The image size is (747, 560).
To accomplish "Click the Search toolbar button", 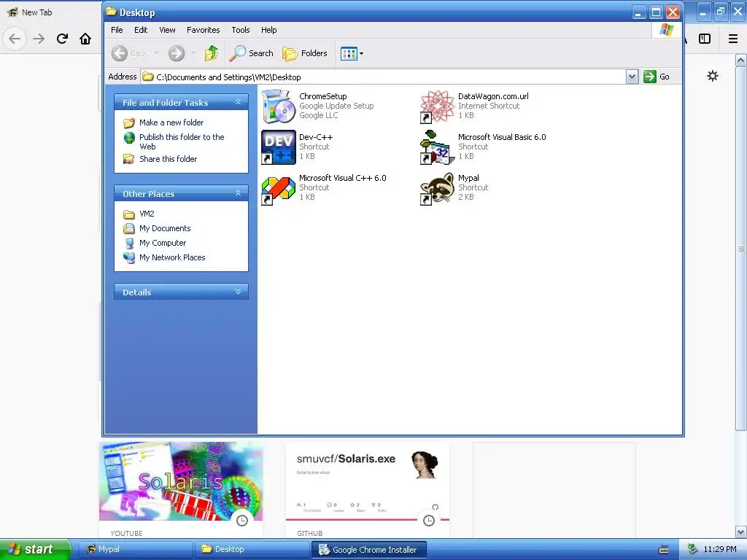I will (251, 53).
